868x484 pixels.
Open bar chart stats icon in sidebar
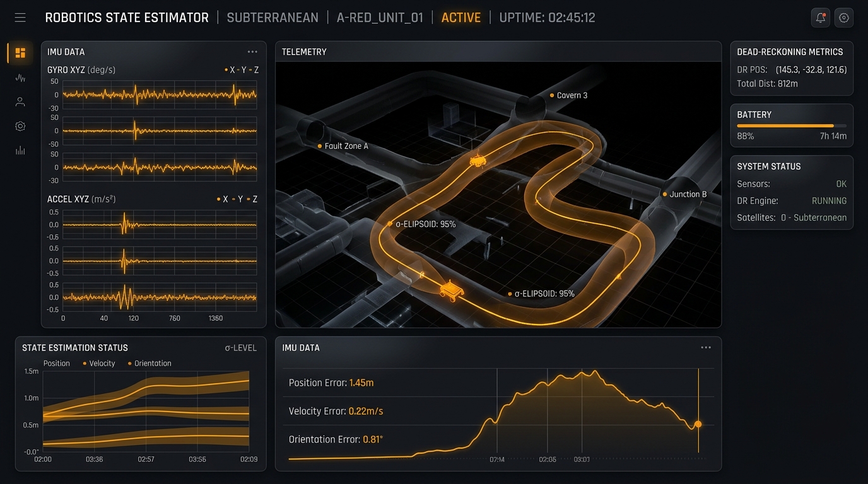tap(20, 151)
